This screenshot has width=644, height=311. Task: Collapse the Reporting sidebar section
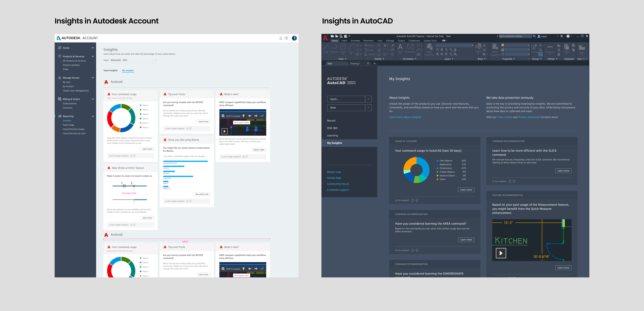(93, 116)
